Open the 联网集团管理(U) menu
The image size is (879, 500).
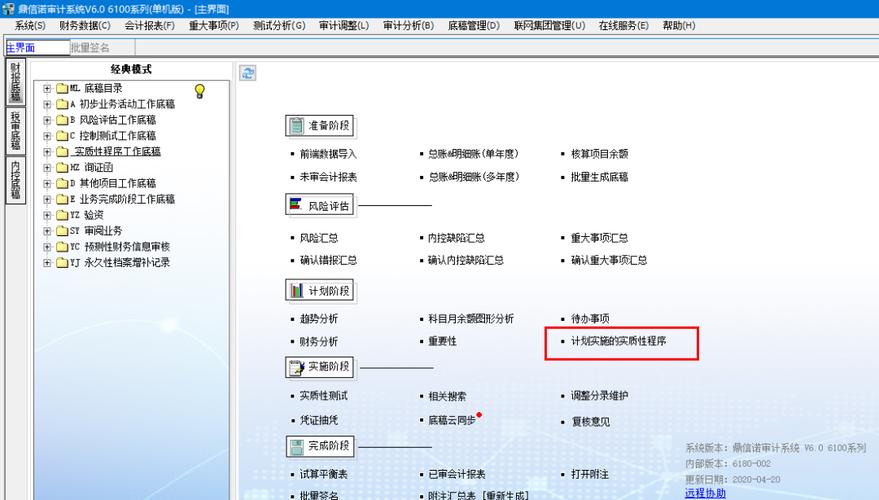[x=549, y=26]
